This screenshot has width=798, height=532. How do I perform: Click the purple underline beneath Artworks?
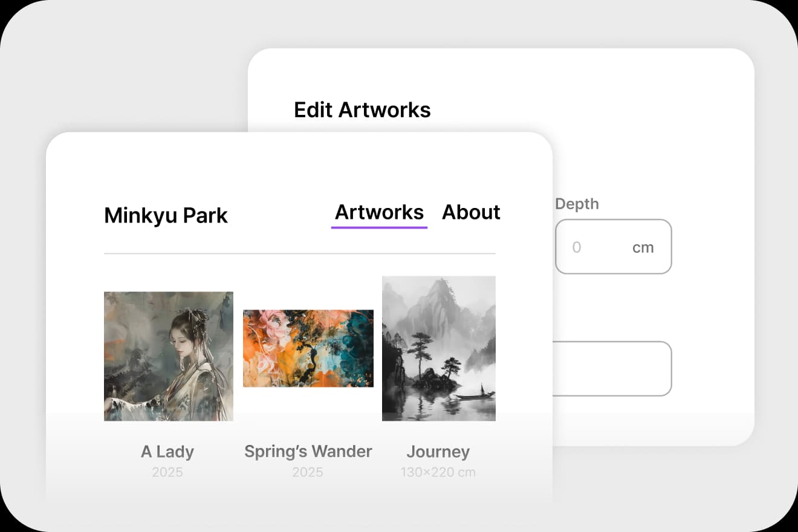point(379,227)
